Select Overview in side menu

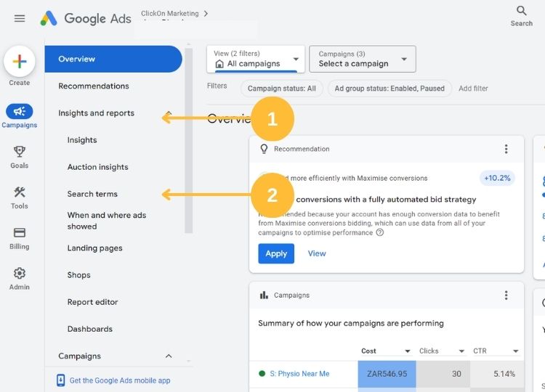113,59
